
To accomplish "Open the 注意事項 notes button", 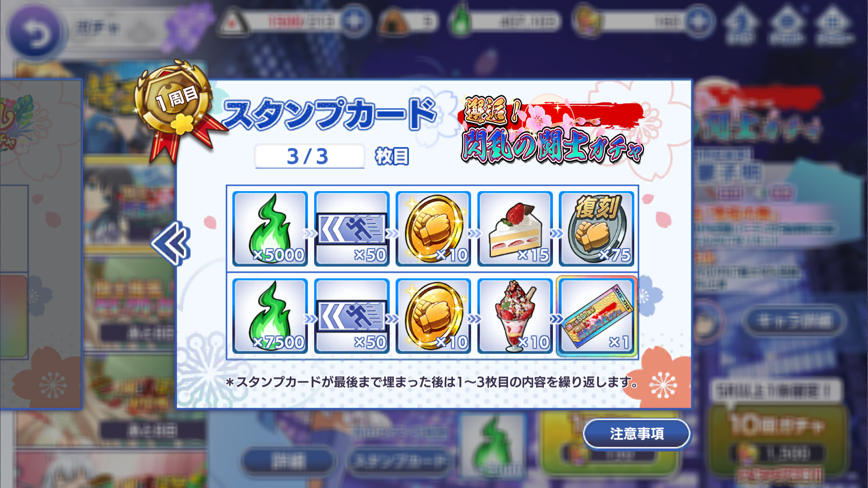I will click(x=637, y=434).
